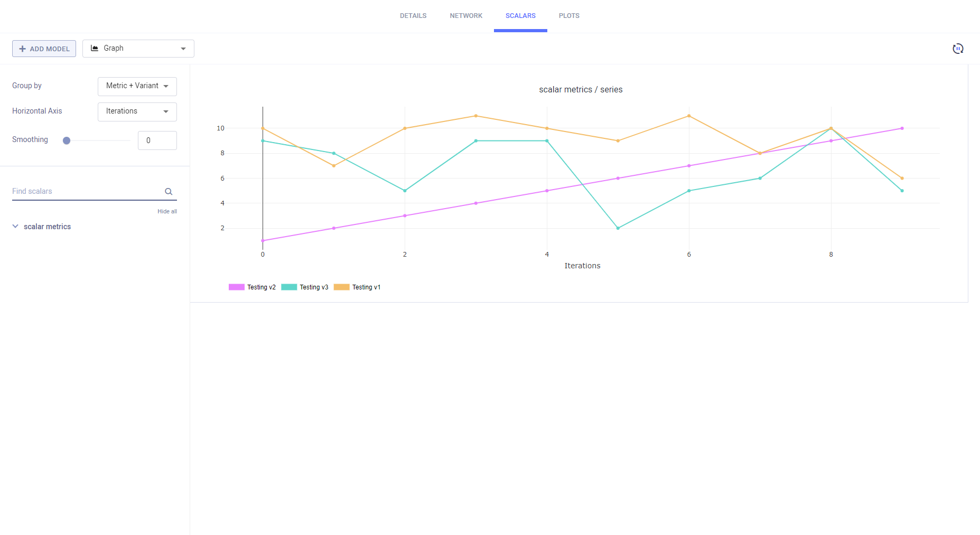Switch to the DETAILS tab

pos(413,15)
